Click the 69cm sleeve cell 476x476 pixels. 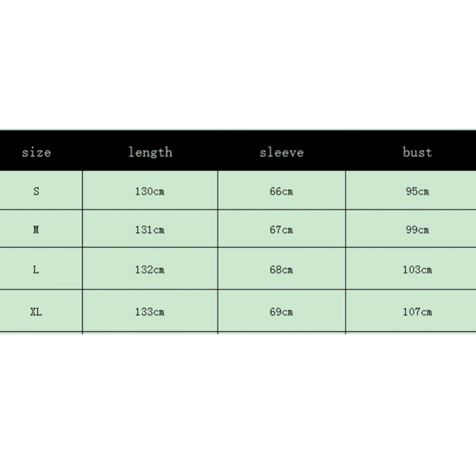281,312
